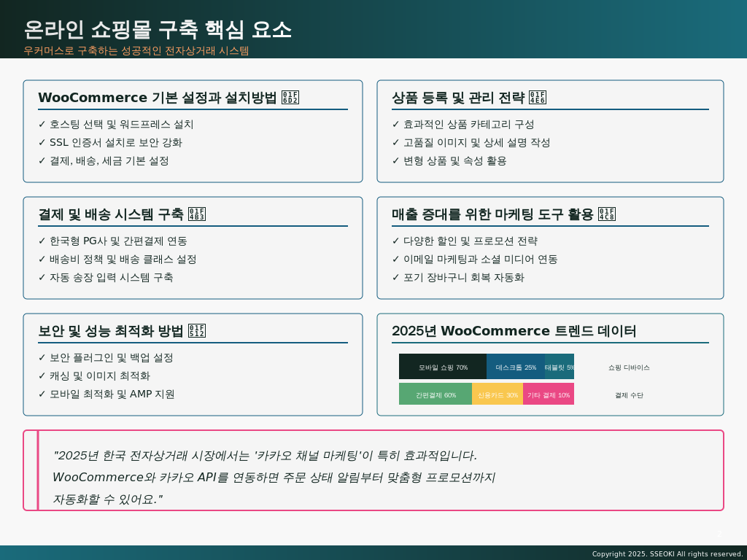Click the bullet 호스팅 선택 및 워드프레스 설치

click(116, 124)
